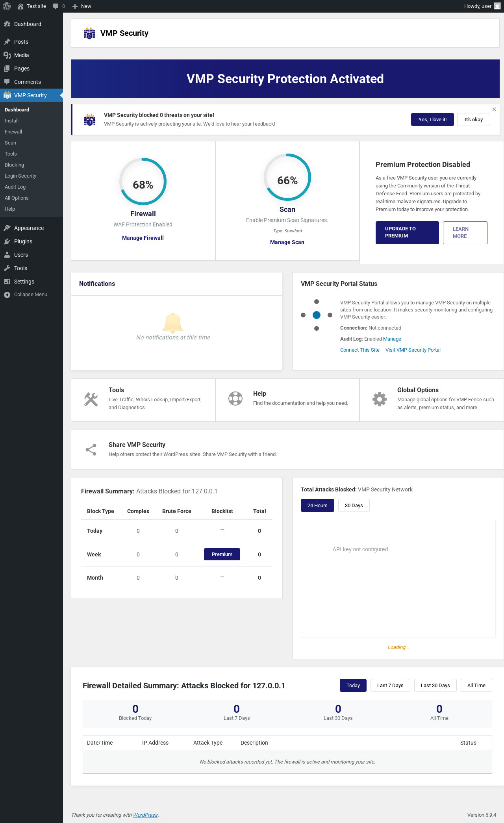Click the Users icon in sidebar
Viewport: 504px width, 823px height.
click(x=7, y=255)
